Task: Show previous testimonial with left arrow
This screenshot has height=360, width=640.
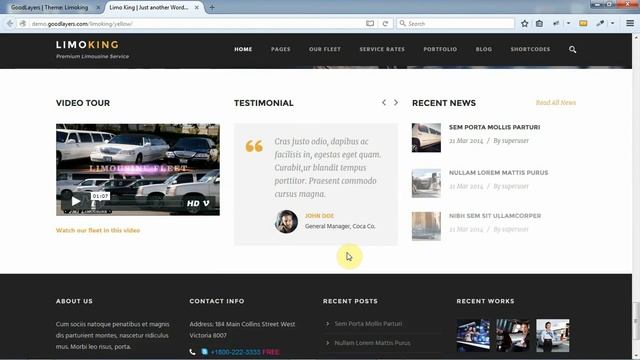Action: 384,102
